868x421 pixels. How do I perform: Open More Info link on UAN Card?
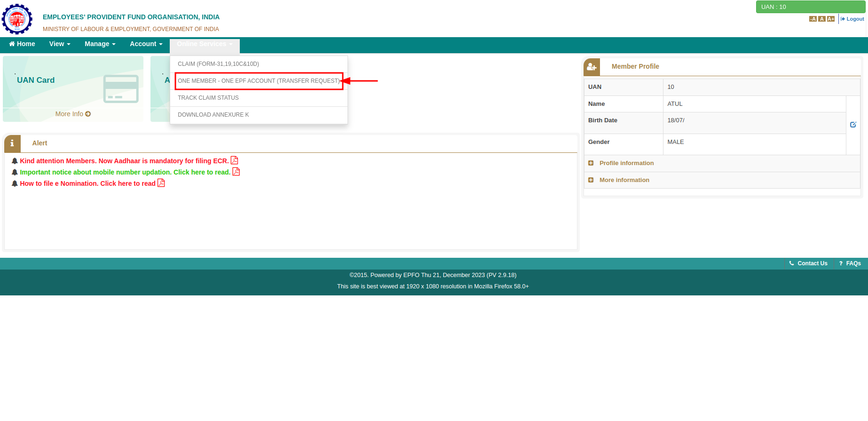click(73, 114)
